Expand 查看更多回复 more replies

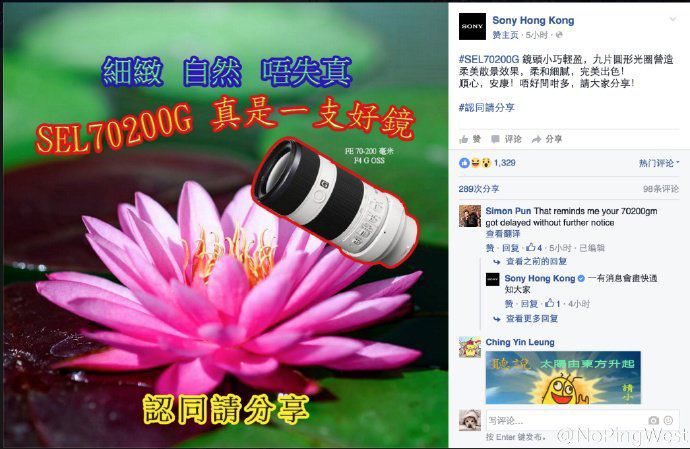coord(526,318)
